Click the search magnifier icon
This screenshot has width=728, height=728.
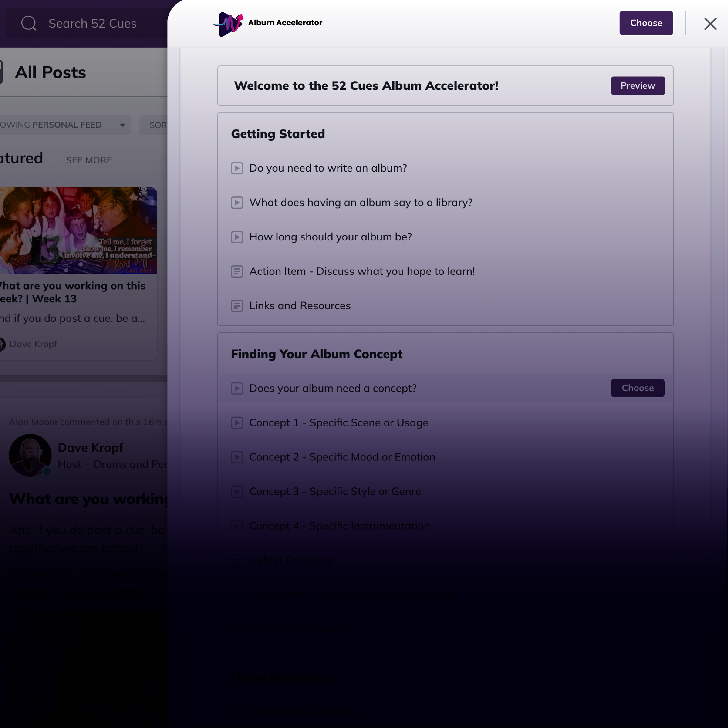pyautogui.click(x=29, y=23)
